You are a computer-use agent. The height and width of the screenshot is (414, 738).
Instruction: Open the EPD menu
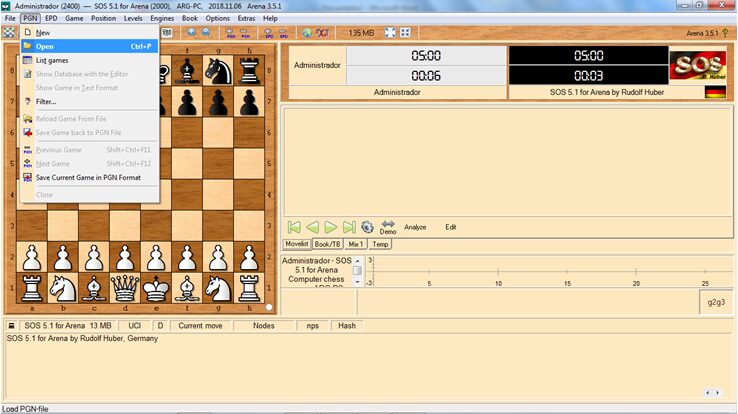pos(51,18)
